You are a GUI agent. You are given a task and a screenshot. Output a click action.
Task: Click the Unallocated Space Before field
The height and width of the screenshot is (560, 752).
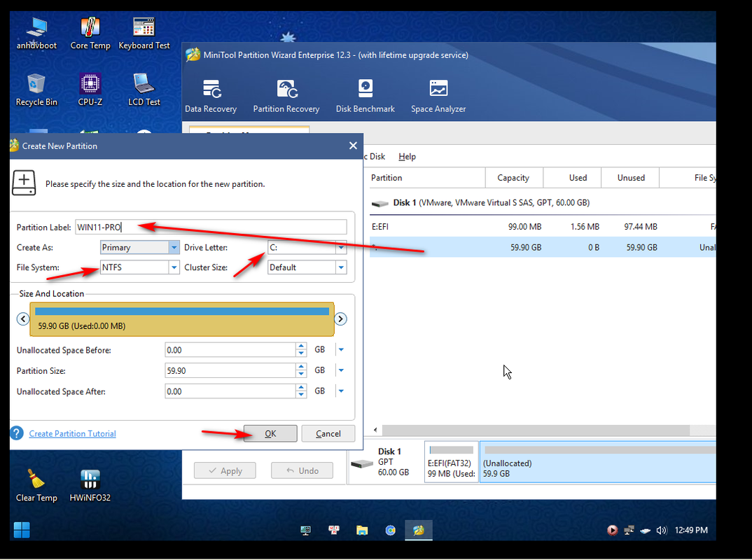coord(230,349)
